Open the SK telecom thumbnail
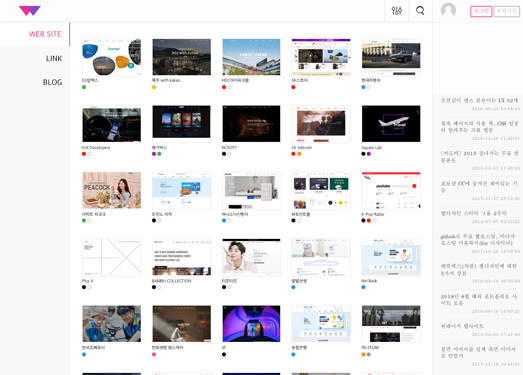523x375 pixels. click(x=321, y=124)
